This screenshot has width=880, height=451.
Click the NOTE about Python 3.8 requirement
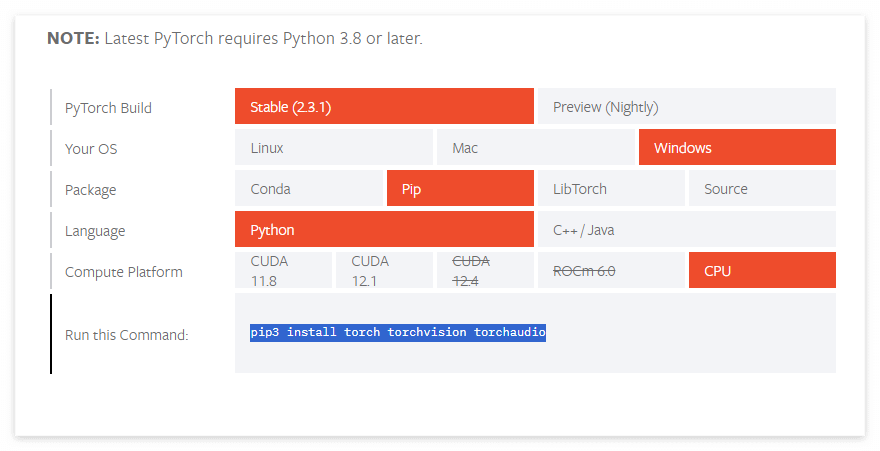tap(235, 38)
